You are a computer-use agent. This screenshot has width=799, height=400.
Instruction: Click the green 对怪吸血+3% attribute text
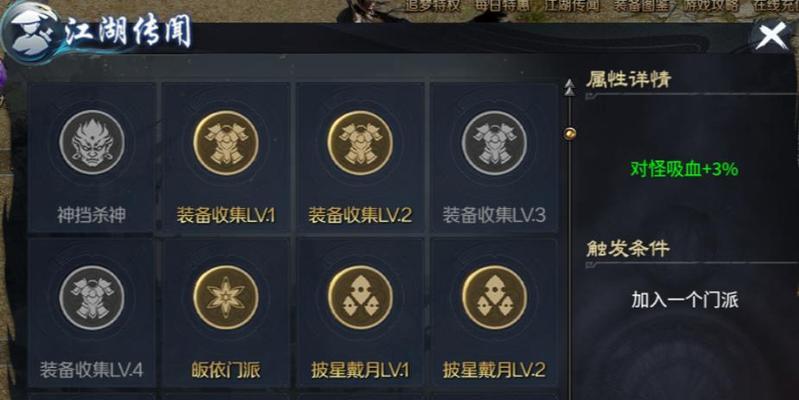click(x=684, y=169)
